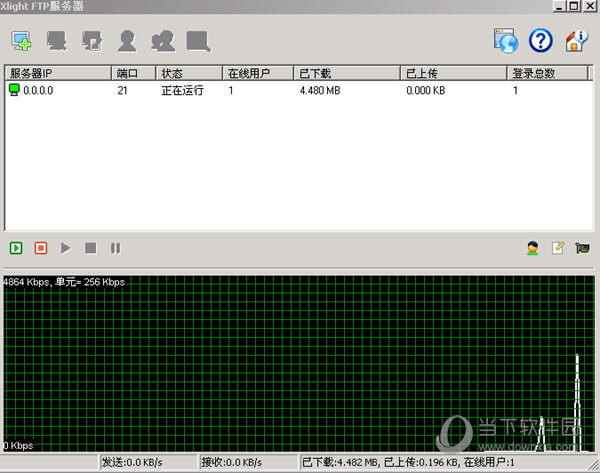600x473 pixels.
Task: Sort by the 在线用户 column header
Action: 258,73
